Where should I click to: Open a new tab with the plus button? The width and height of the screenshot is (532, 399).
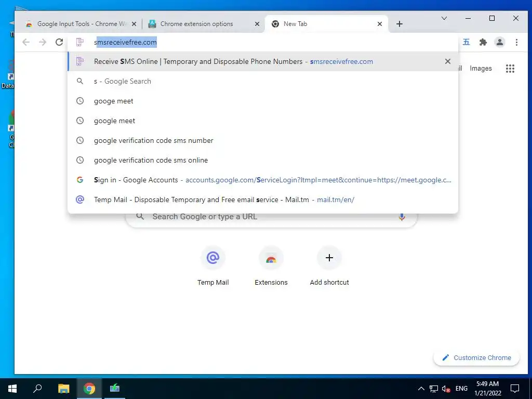[400, 24]
